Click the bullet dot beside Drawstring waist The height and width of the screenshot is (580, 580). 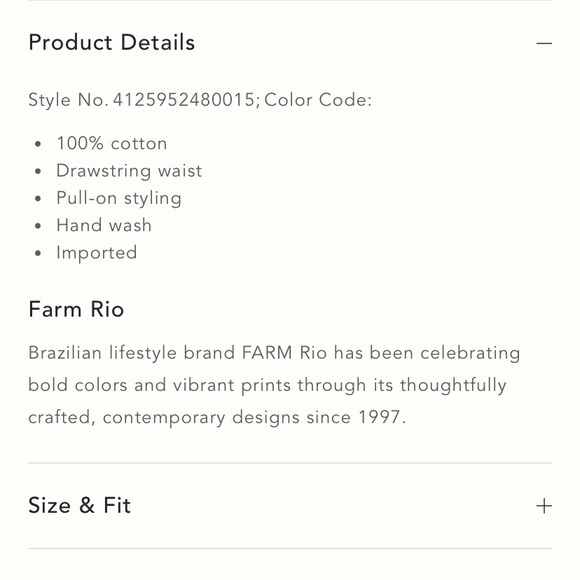(38, 171)
